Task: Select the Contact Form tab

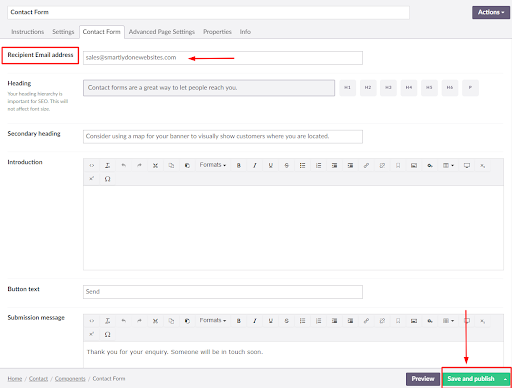Action: [x=102, y=32]
